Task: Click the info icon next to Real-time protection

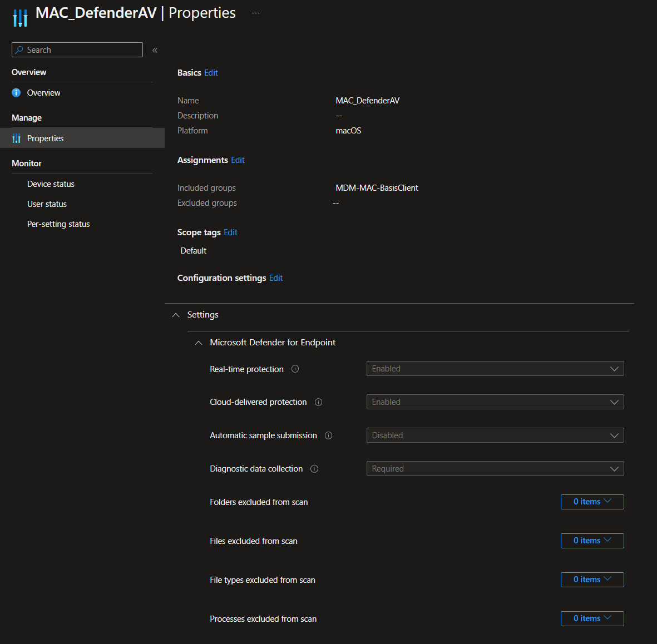Action: pos(295,369)
